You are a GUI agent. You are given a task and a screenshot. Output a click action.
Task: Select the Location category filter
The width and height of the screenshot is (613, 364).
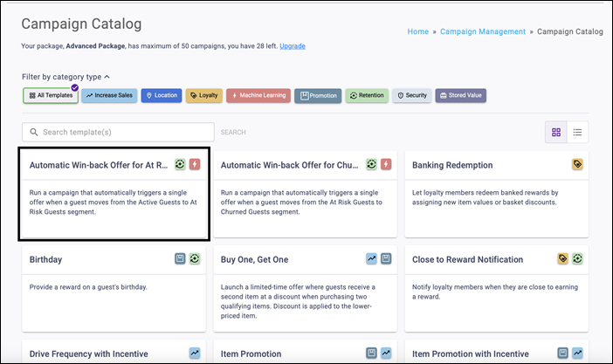162,95
